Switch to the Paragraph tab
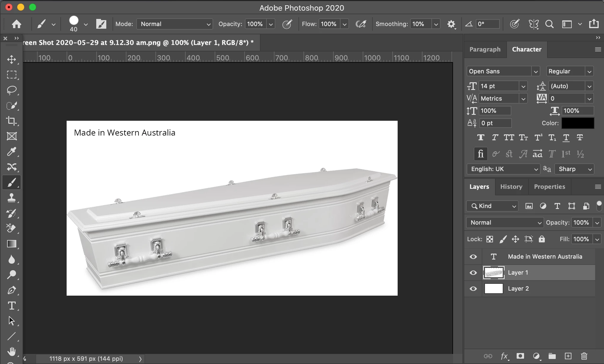The image size is (604, 364). [x=485, y=49]
